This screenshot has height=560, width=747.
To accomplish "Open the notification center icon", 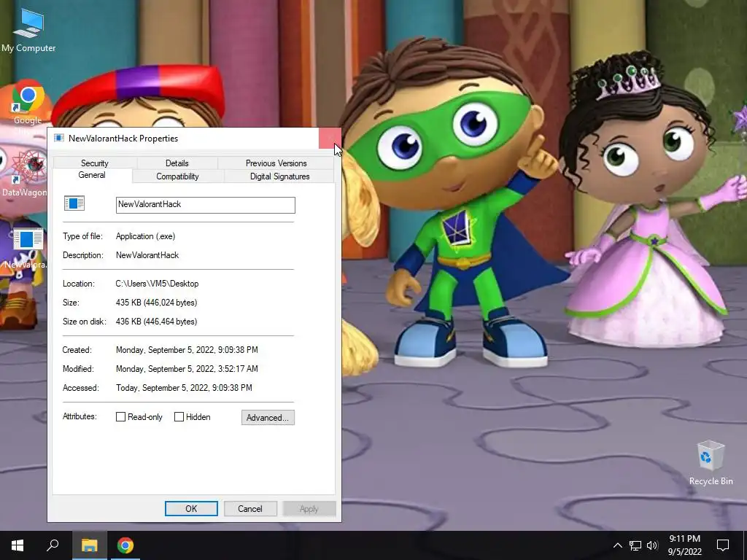I will [723, 545].
